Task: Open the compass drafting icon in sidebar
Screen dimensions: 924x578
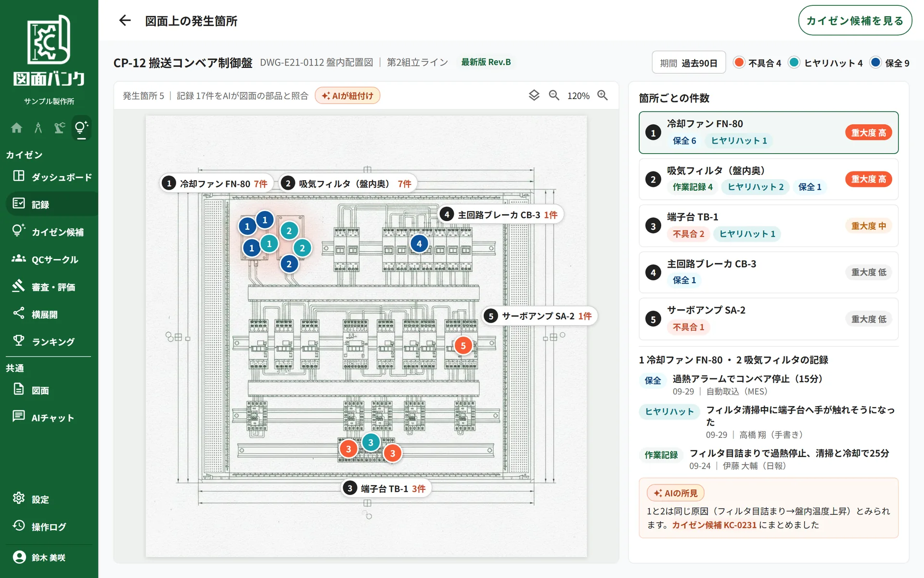Action: coord(38,128)
